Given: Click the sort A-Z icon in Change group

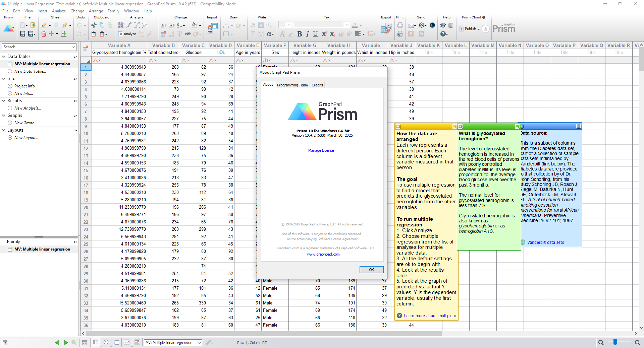Looking at the screenshot, I should pos(180,25).
